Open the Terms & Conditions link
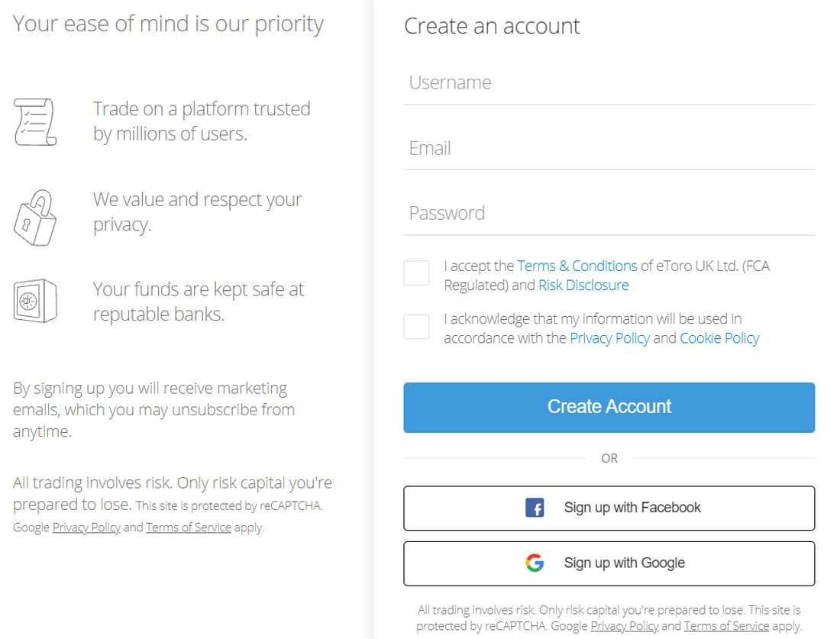Viewport: 840px width, 639px height. pyautogui.click(x=577, y=266)
